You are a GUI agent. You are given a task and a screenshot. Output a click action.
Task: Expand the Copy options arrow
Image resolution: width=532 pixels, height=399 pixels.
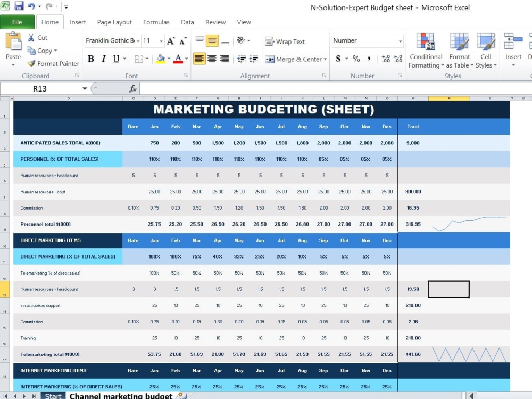pos(55,51)
